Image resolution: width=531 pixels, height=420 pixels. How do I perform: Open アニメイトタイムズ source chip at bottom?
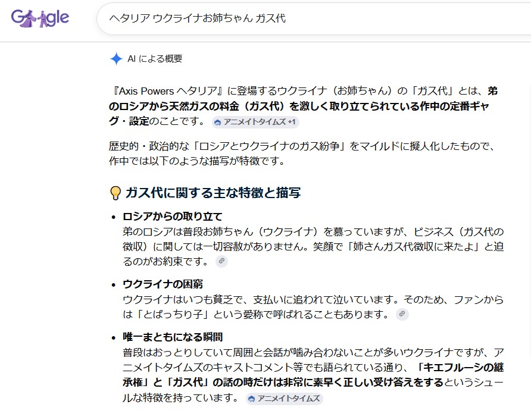(284, 399)
